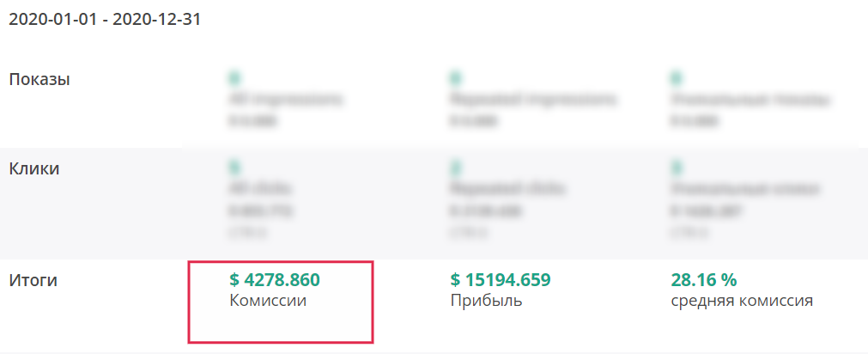Click the green count above All impressions
Viewport: 868px width, 354px height.
[x=233, y=79]
